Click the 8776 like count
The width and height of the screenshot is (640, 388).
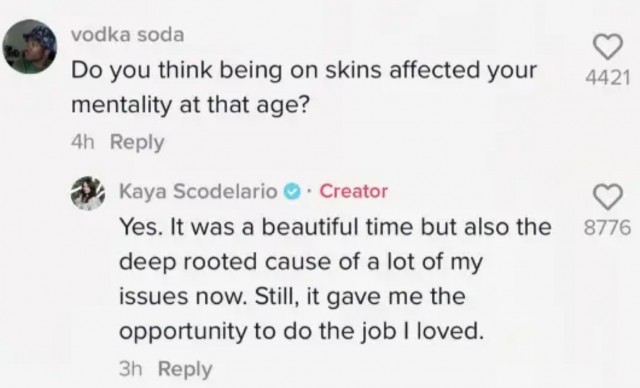click(x=607, y=228)
